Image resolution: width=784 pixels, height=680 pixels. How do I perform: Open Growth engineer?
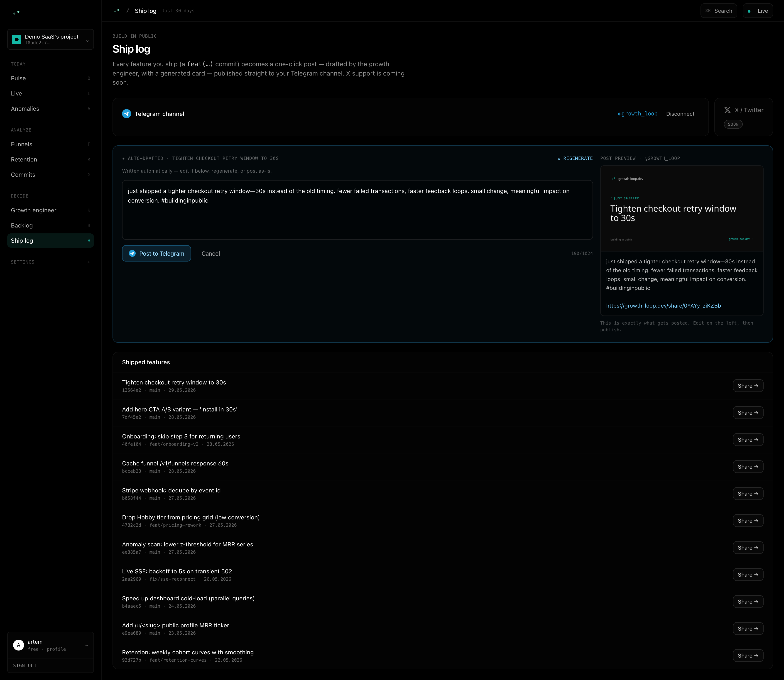pos(50,210)
